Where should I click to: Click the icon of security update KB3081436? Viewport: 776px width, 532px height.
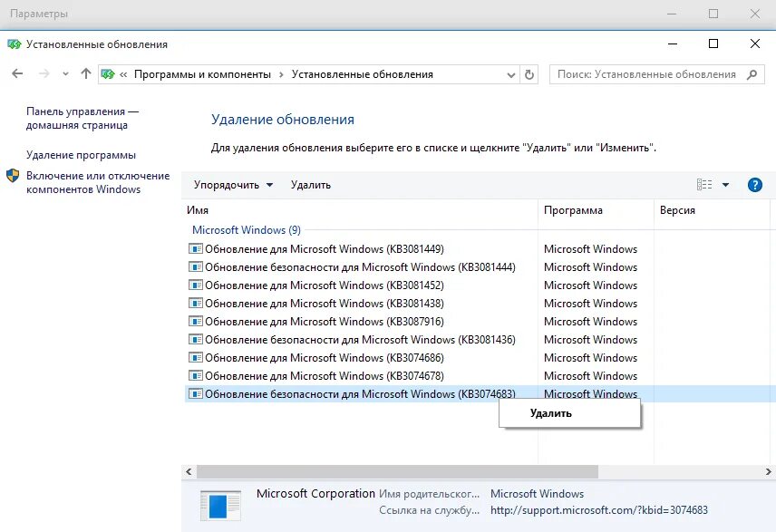point(196,340)
